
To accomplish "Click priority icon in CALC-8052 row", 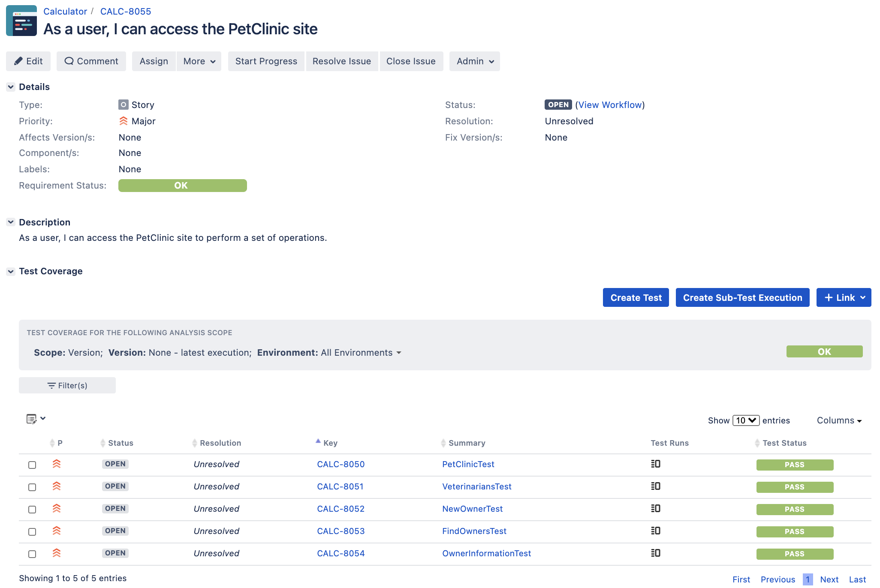I will 57,508.
